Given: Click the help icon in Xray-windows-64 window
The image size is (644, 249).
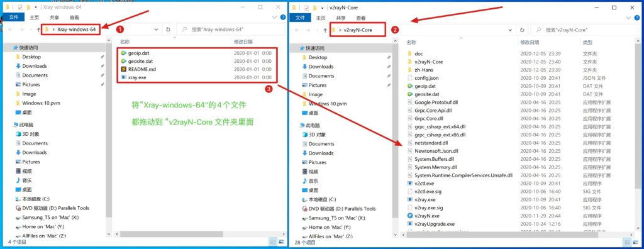Looking at the screenshot, I should click(x=283, y=17).
